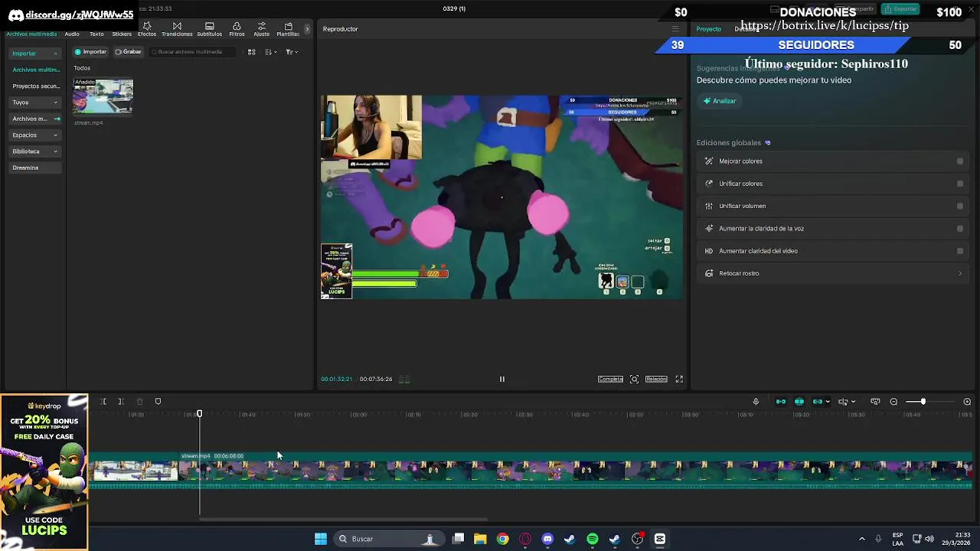Image resolution: width=980 pixels, height=551 pixels.
Task: Expand the Retocar rostro option arrow
Action: 960,273
